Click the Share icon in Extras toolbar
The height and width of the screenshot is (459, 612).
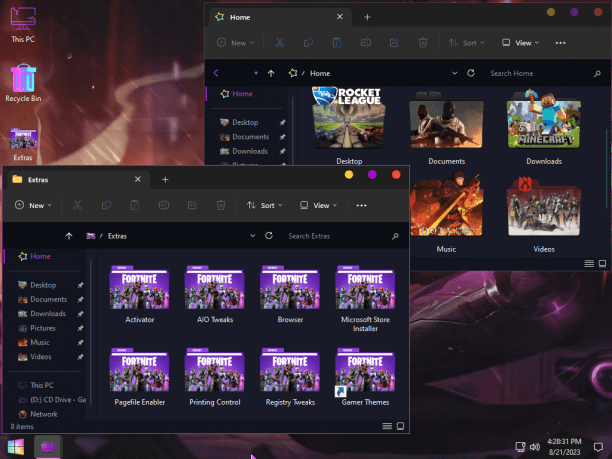(x=192, y=205)
